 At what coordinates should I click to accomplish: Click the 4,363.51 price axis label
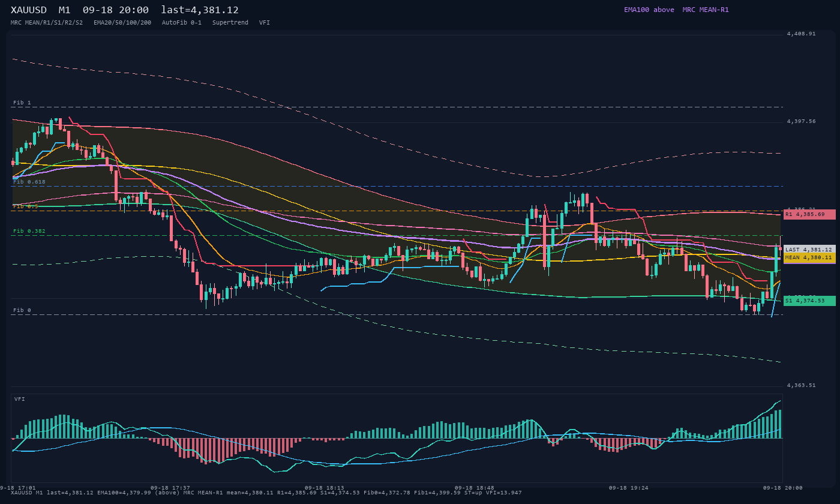click(801, 385)
